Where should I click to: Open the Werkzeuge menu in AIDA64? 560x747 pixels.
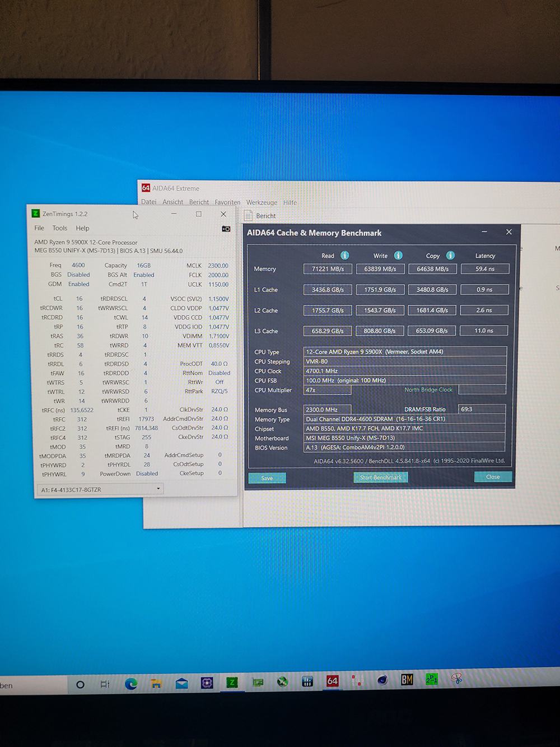262,202
